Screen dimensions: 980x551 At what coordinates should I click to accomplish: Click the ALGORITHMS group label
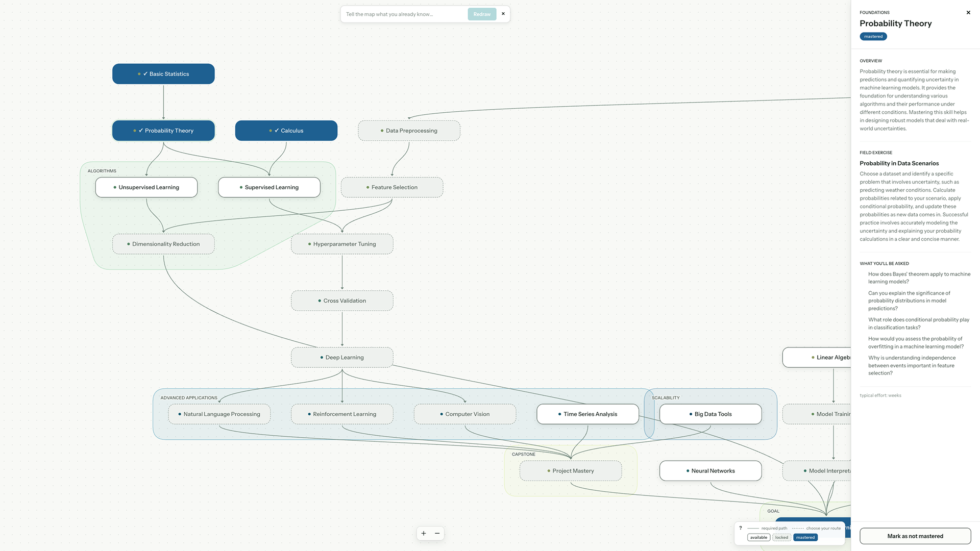point(102,171)
